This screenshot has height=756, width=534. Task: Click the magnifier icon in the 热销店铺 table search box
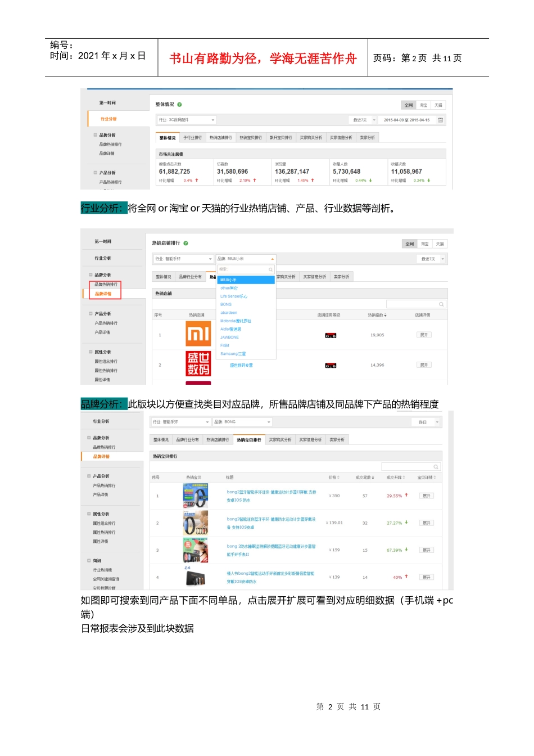click(441, 304)
